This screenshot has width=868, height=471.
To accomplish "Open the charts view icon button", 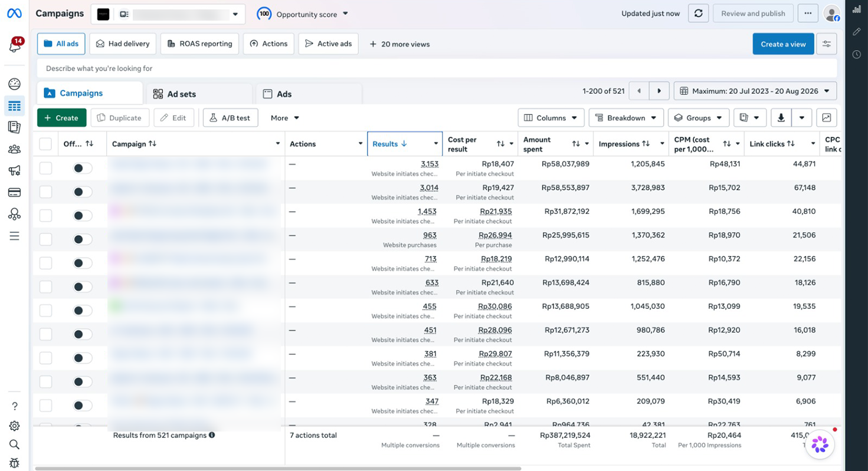I will click(x=827, y=118).
